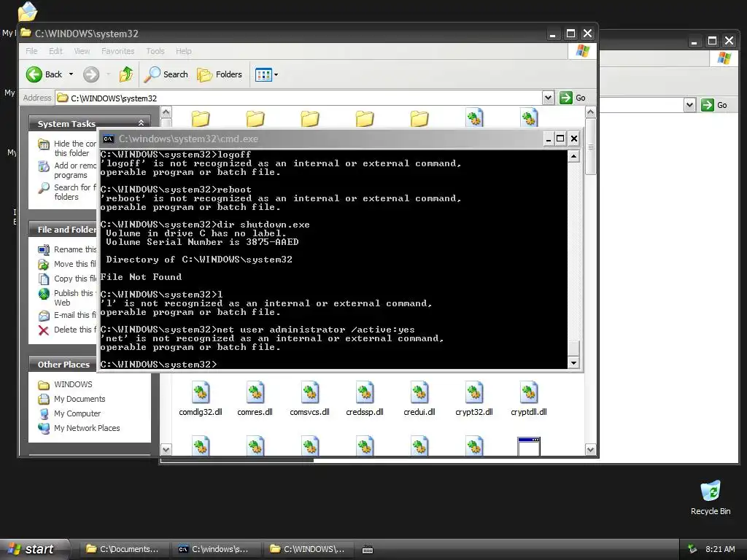Open the Help menu
Viewport: 747px width, 560px height.
click(x=183, y=51)
